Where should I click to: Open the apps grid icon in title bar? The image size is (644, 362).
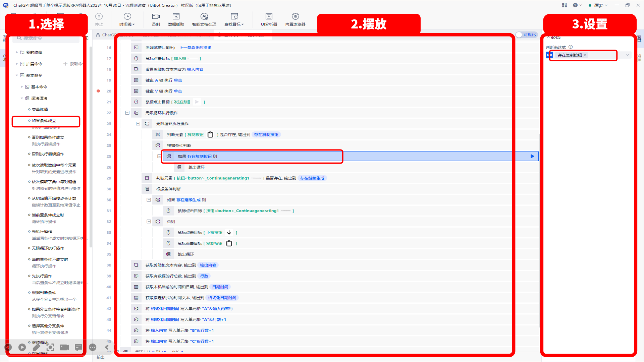[565, 5]
